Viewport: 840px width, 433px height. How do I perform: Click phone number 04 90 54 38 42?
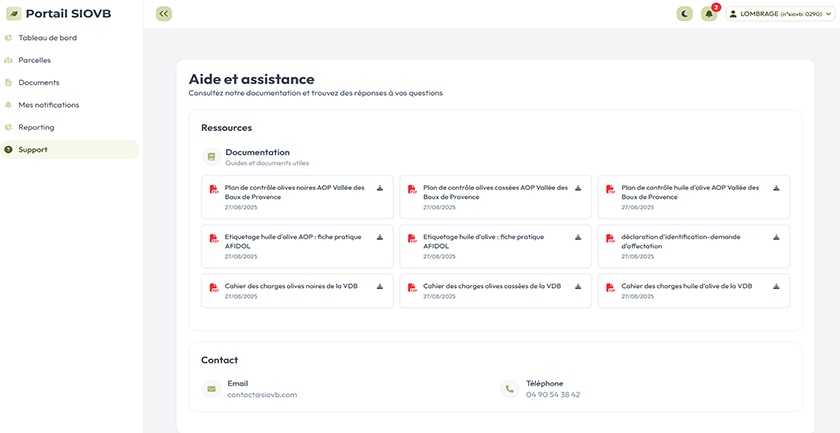tap(553, 395)
